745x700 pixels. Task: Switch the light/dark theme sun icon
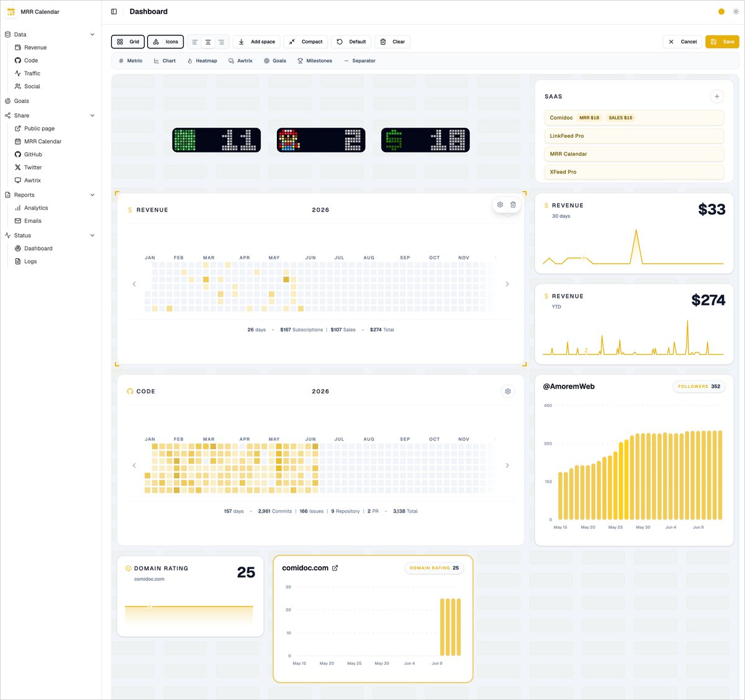(x=736, y=12)
